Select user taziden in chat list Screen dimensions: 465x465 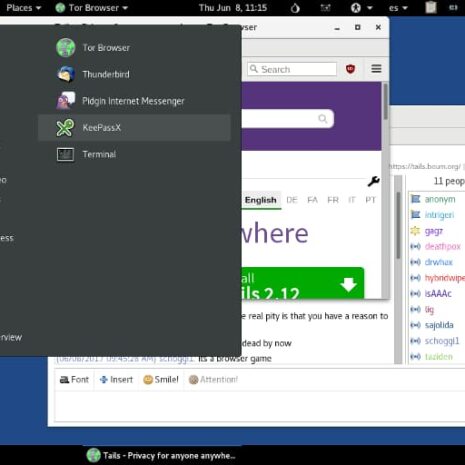438,356
